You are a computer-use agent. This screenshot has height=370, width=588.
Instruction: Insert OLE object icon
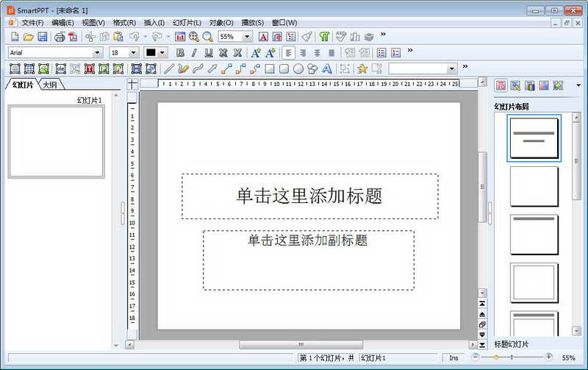61,68
